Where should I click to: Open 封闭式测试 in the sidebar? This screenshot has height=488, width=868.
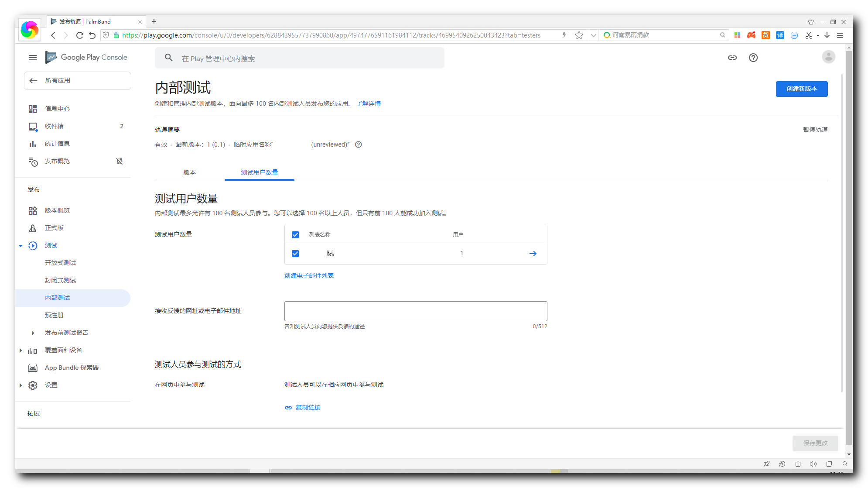60,280
